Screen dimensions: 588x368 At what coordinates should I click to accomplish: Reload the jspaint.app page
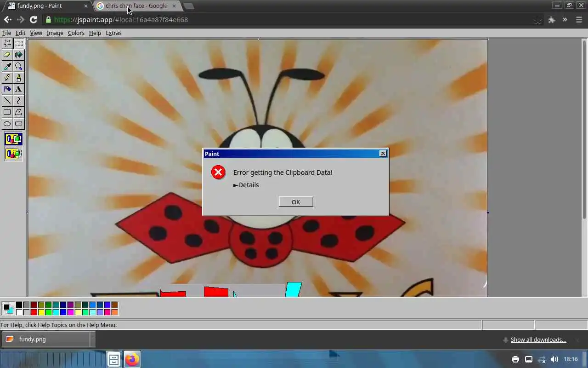[x=33, y=20]
